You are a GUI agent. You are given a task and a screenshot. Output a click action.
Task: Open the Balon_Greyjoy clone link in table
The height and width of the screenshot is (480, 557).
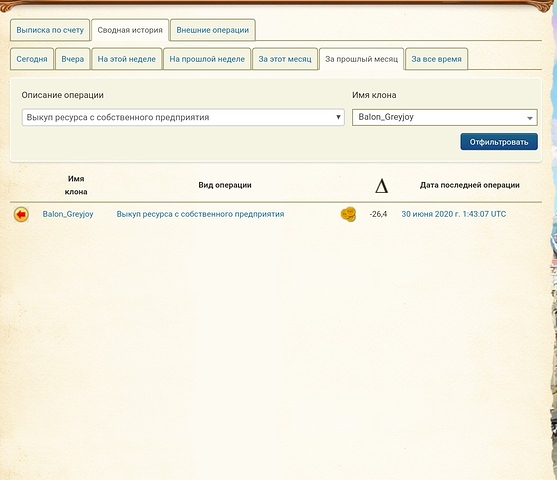click(x=68, y=214)
